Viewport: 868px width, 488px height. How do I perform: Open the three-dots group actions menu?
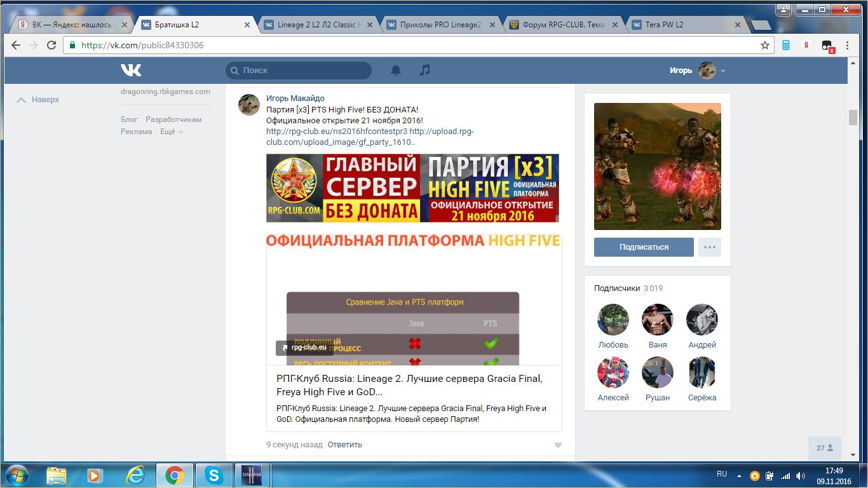(710, 247)
